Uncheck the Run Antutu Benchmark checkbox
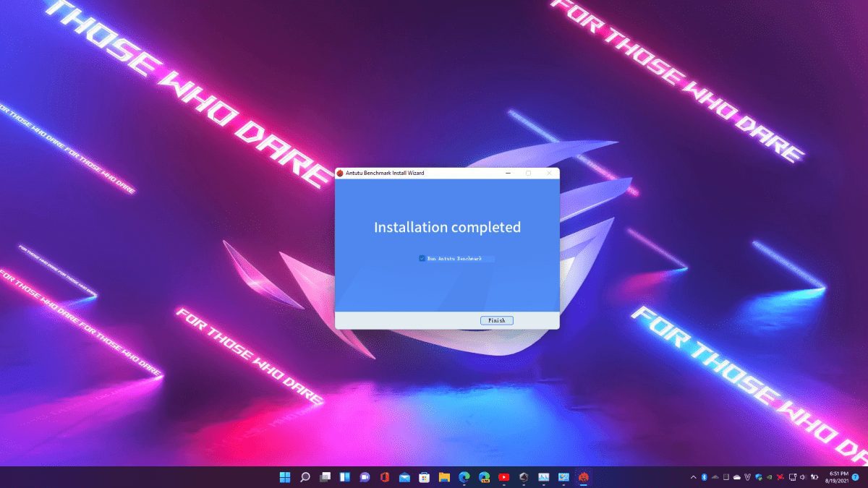868x488 pixels. 422,258
